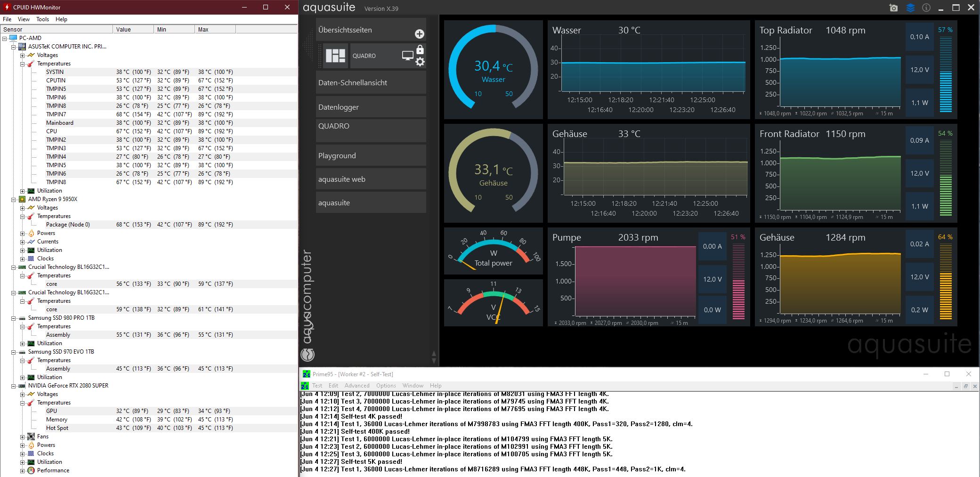Image resolution: width=980 pixels, height=477 pixels.
Task: Click the PC-AMD computer icon in tree
Action: [x=13, y=38]
